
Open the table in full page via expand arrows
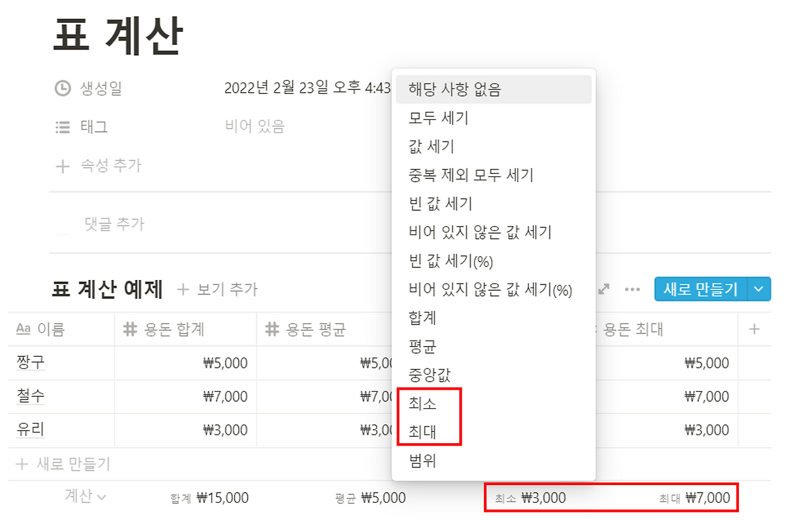[x=603, y=289]
